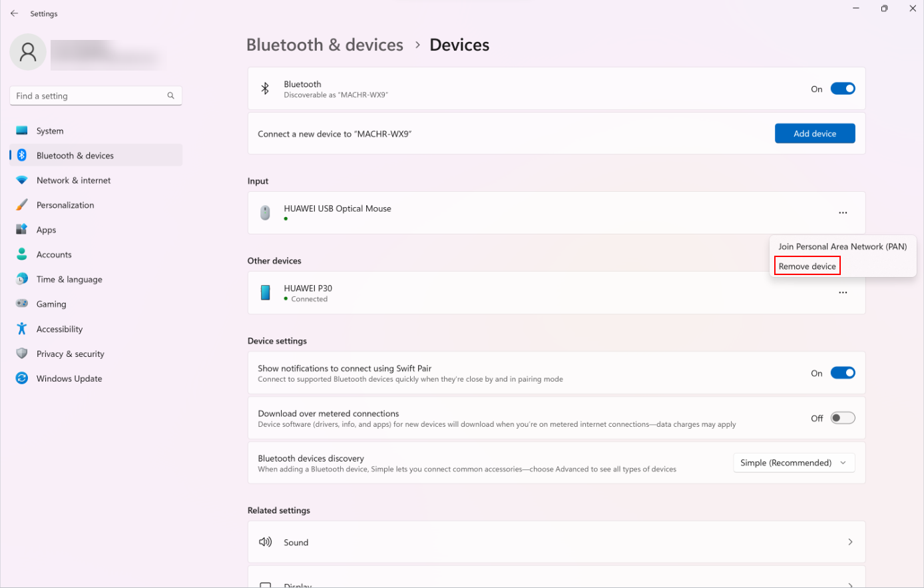The width and height of the screenshot is (924, 588).
Task: Open the Sound row chevron
Action: (850, 542)
